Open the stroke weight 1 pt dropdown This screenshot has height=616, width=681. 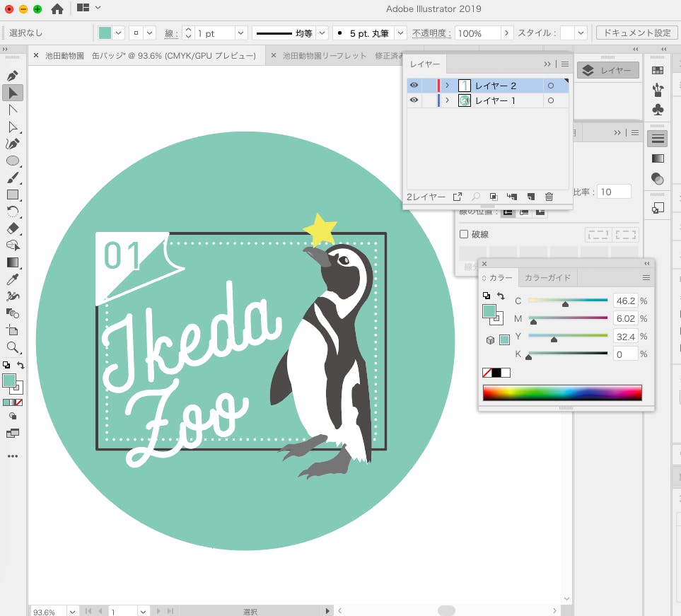click(240, 33)
